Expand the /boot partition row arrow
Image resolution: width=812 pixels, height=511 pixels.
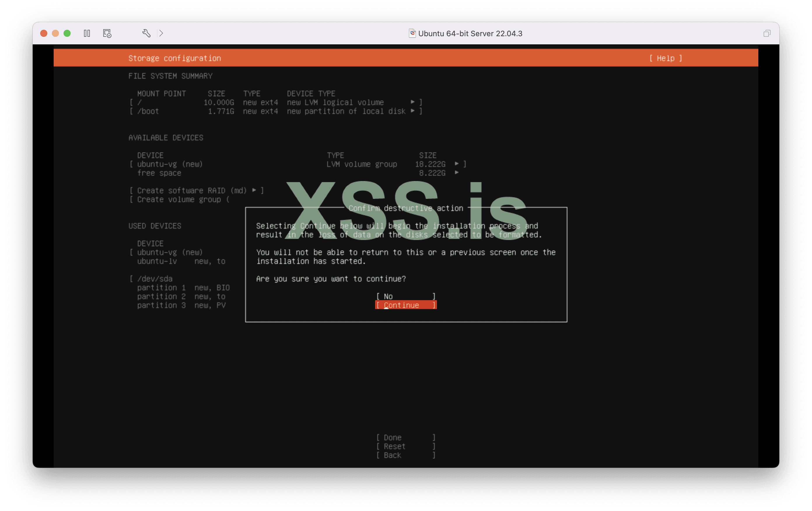(x=412, y=111)
